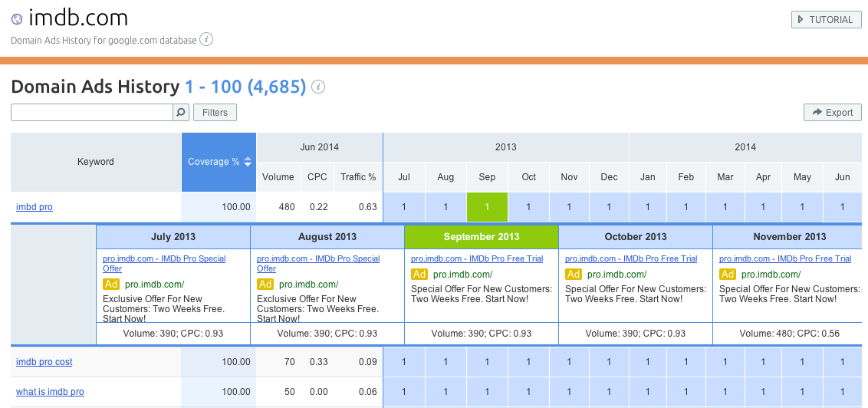The height and width of the screenshot is (408, 868).
Task: Open the 'imdb pro cost' keyword link
Action: pyautogui.click(x=44, y=362)
